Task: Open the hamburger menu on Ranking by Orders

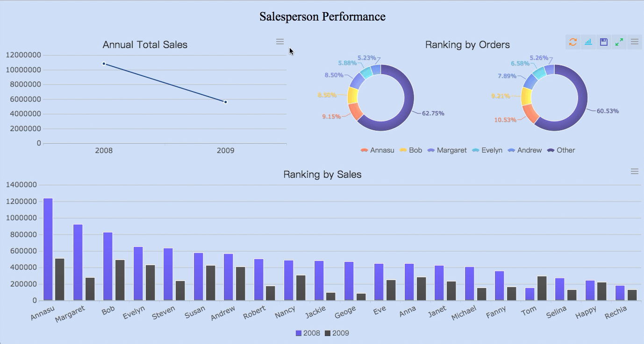Action: (x=634, y=42)
